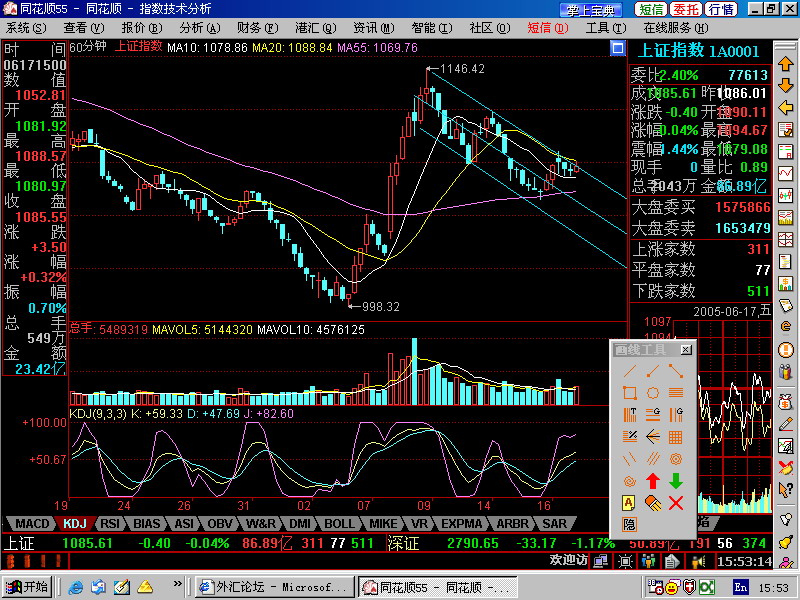Select the eraser tool in drawing palette
Screen dimensions: 800x600
tap(653, 503)
